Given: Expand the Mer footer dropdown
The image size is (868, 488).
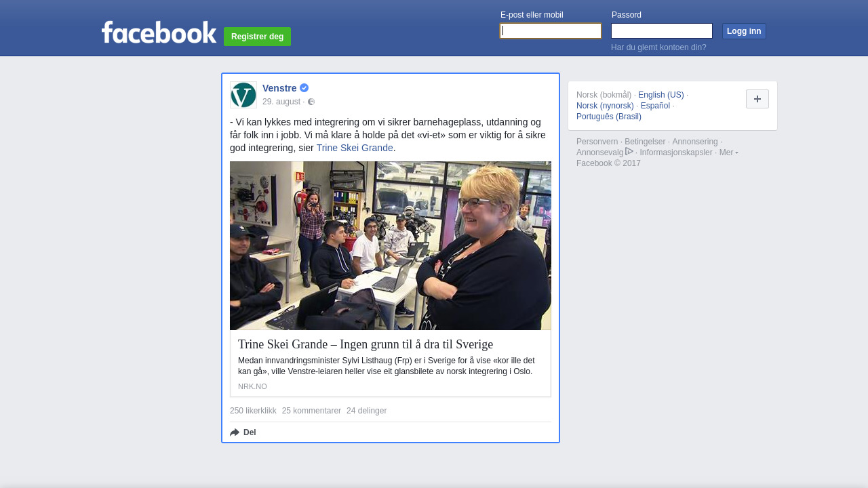Looking at the screenshot, I should (729, 152).
